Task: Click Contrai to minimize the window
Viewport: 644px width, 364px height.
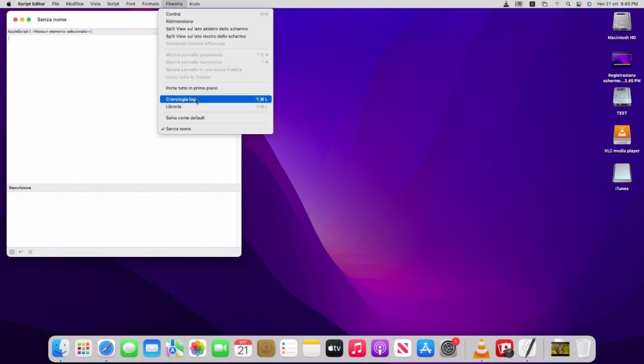Action: [174, 14]
